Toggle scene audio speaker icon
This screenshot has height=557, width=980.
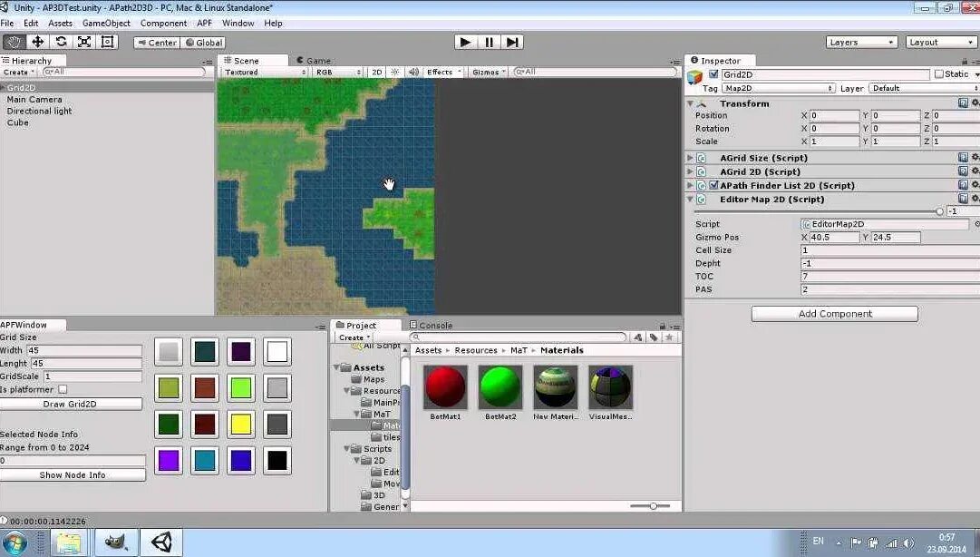click(x=413, y=73)
